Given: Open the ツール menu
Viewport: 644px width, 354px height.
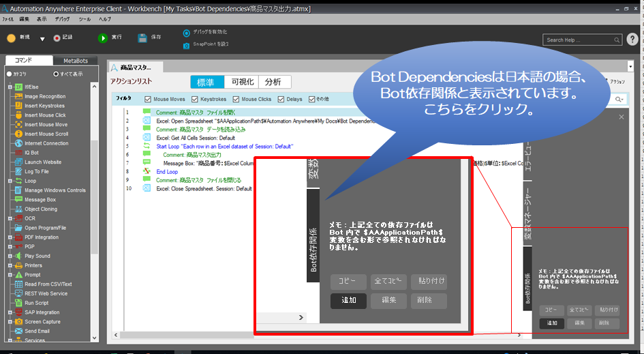Looking at the screenshot, I should [x=85, y=19].
